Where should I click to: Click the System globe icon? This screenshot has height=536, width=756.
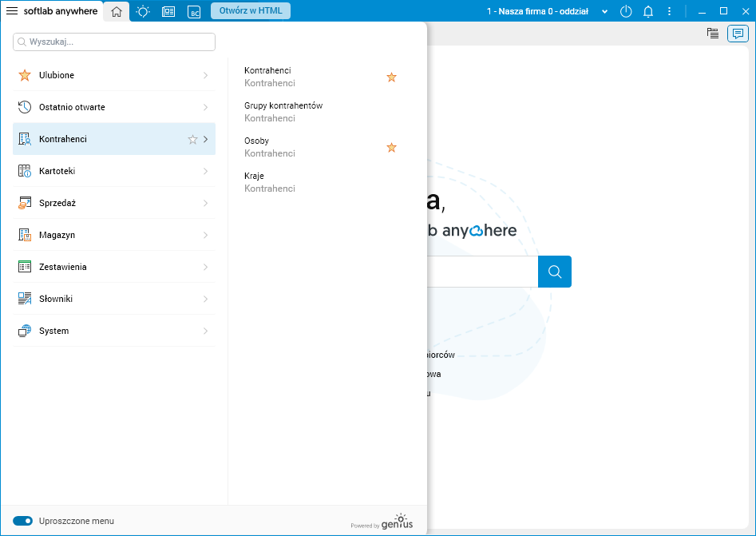pos(25,331)
